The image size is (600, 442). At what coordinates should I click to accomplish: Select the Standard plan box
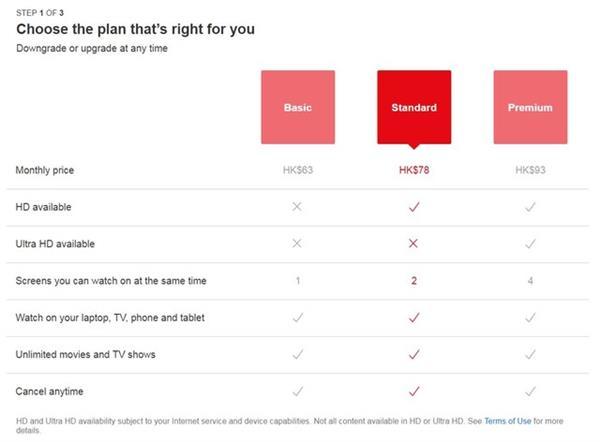click(414, 107)
